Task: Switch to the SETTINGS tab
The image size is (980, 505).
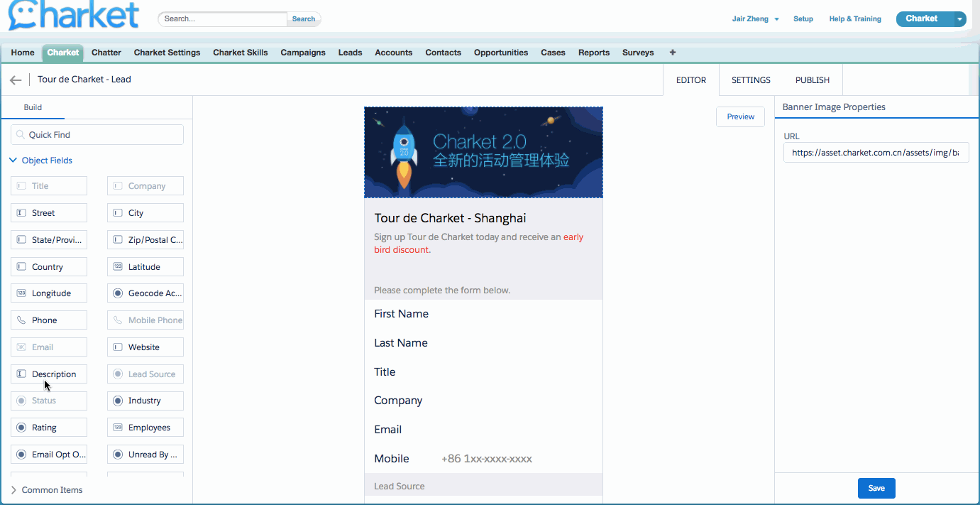Action: point(751,80)
